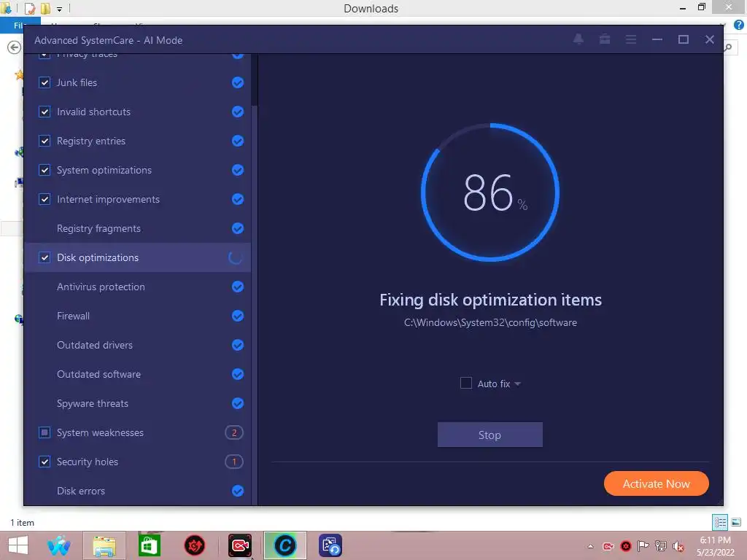Open the network tray icon
The width and height of the screenshot is (747, 560).
pyautogui.click(x=661, y=546)
